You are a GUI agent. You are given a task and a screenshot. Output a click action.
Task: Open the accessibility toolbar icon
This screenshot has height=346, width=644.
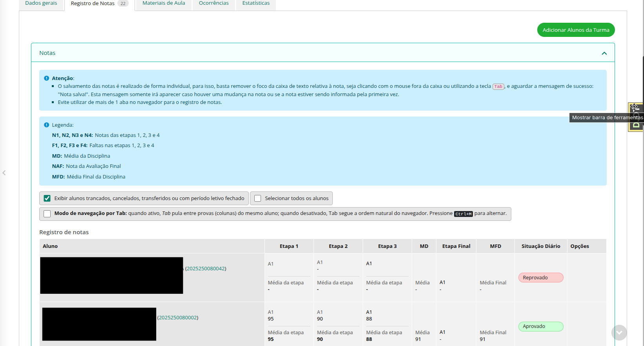(x=634, y=107)
